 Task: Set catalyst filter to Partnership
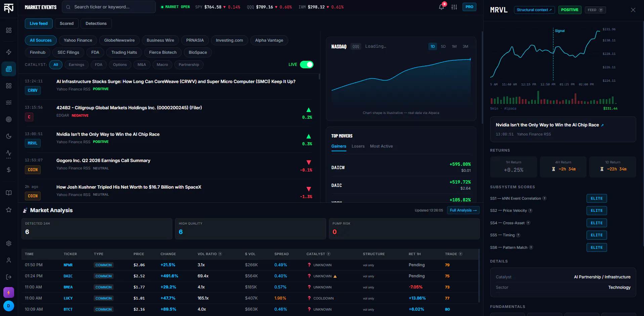point(189,65)
